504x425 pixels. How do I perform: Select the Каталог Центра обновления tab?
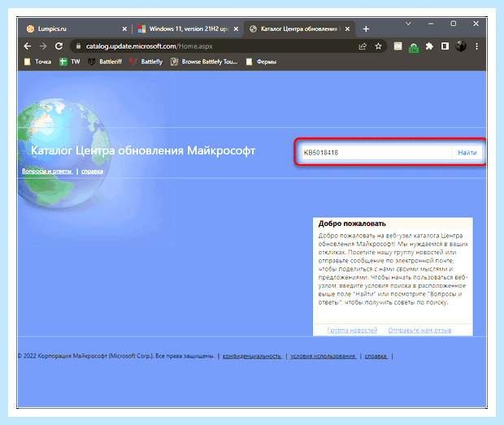[299, 29]
